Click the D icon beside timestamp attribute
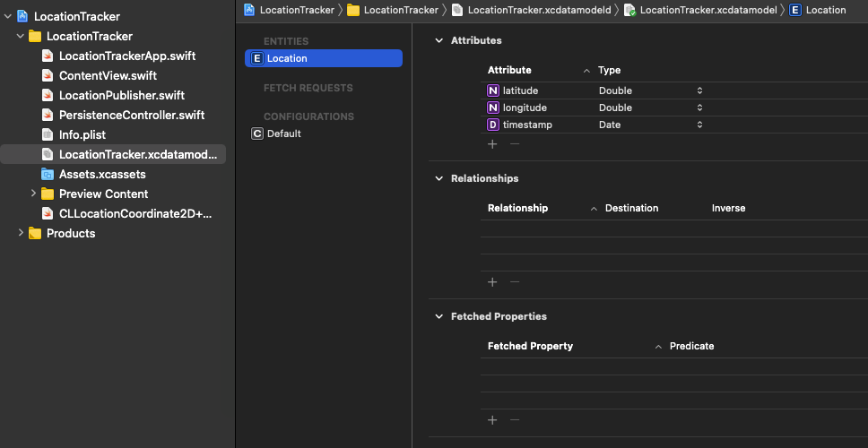The width and height of the screenshot is (868, 448). tap(493, 125)
